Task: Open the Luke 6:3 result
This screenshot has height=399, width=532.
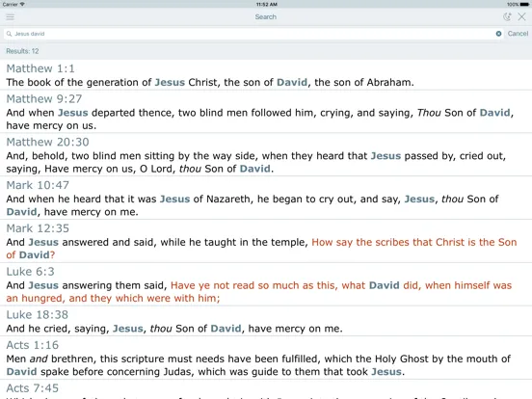Action: 266,284
